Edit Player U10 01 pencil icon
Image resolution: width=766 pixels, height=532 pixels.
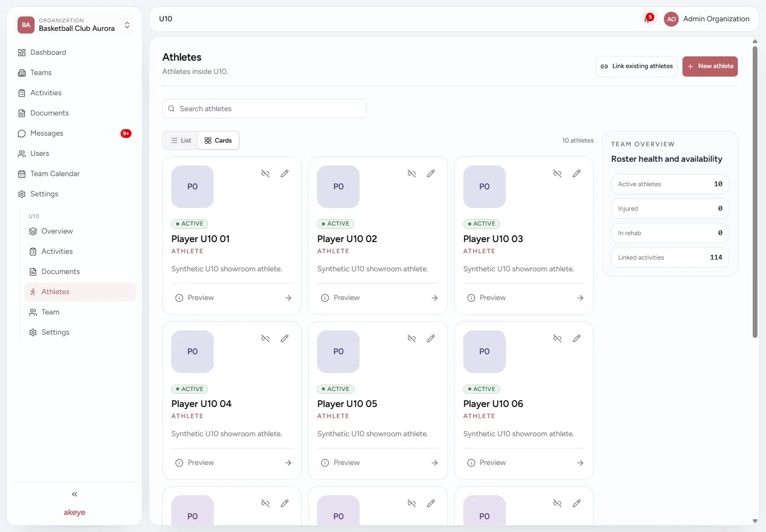click(x=285, y=173)
